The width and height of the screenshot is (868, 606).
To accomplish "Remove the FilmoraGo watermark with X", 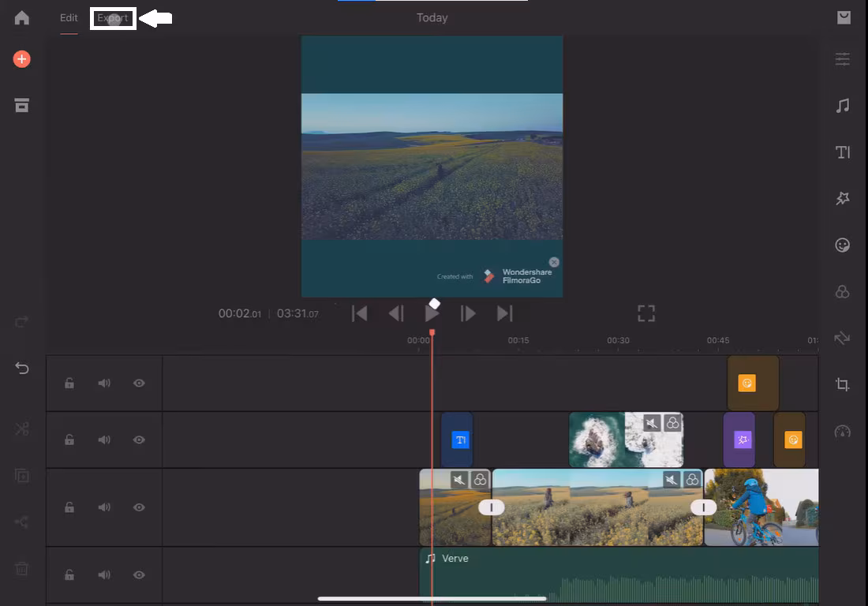I will point(554,262).
